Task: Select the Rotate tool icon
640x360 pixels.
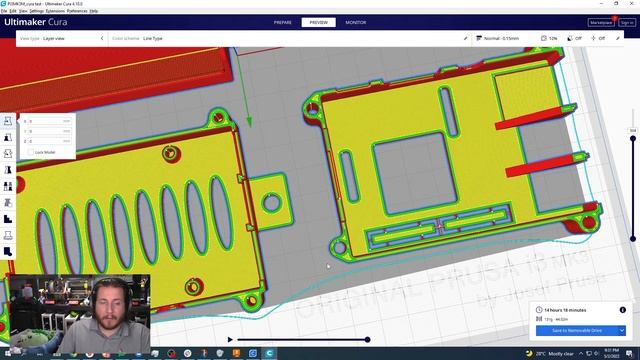Action: pyautogui.click(x=8, y=154)
